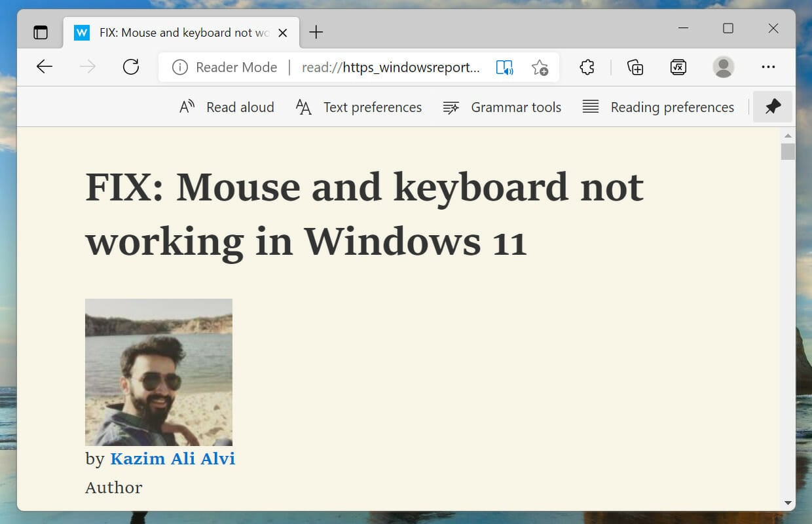
Task: Open the Collections icon
Action: 635,67
